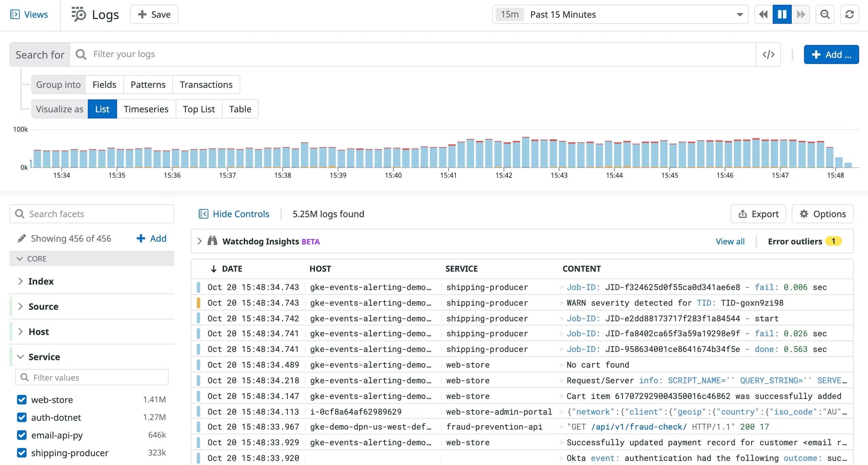Click the Hide Controls chevron icon

[x=203, y=214]
